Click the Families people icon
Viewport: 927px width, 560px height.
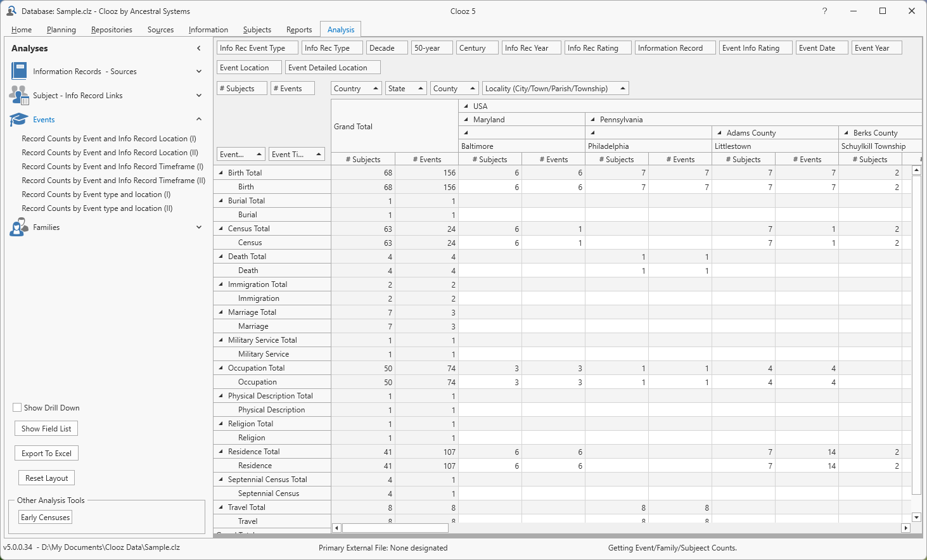(19, 227)
